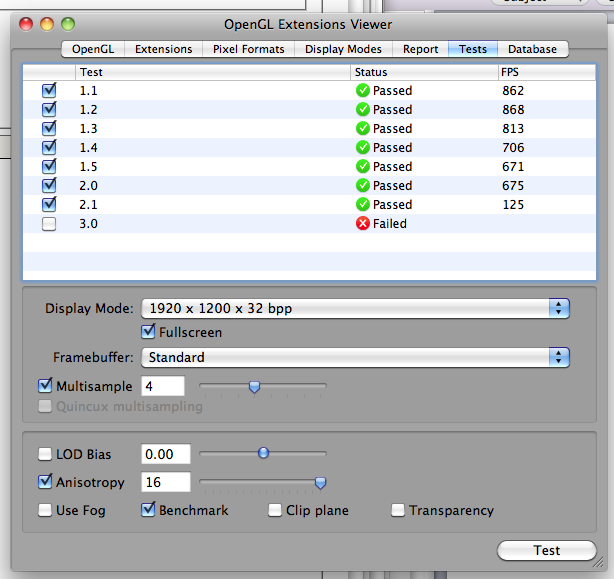Click the green Passed icon for test 1.5

363,166
